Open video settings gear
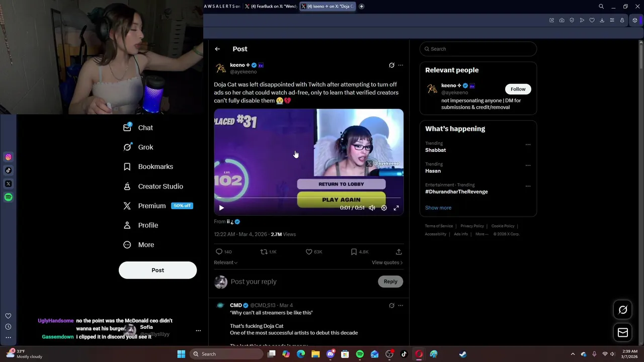Viewport: 644px width, 362px height. click(x=384, y=208)
